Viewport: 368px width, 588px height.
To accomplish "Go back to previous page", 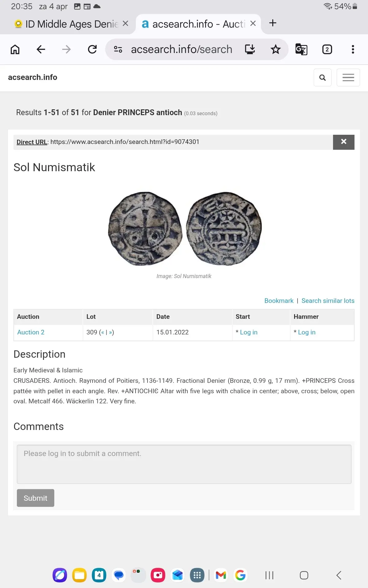I will point(41,49).
